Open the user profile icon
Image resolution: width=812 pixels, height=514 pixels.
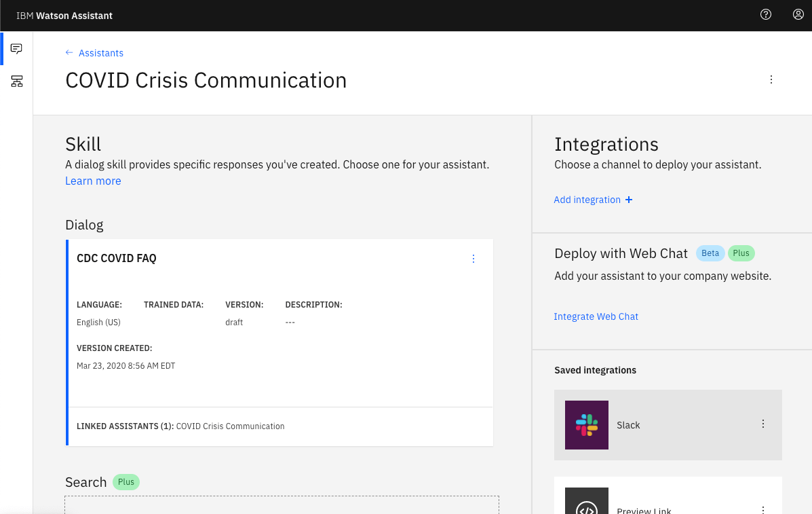798,14
